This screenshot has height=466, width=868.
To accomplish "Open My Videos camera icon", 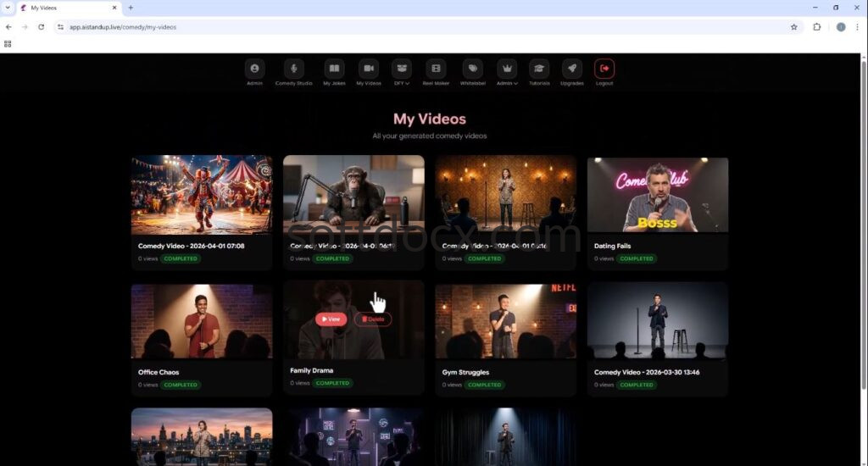I will pyautogui.click(x=369, y=69).
